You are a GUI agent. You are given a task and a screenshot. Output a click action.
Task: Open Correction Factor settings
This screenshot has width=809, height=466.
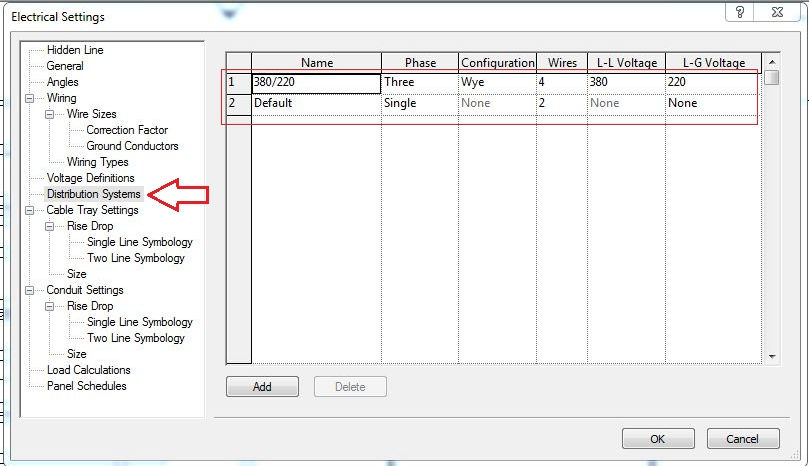[127, 130]
